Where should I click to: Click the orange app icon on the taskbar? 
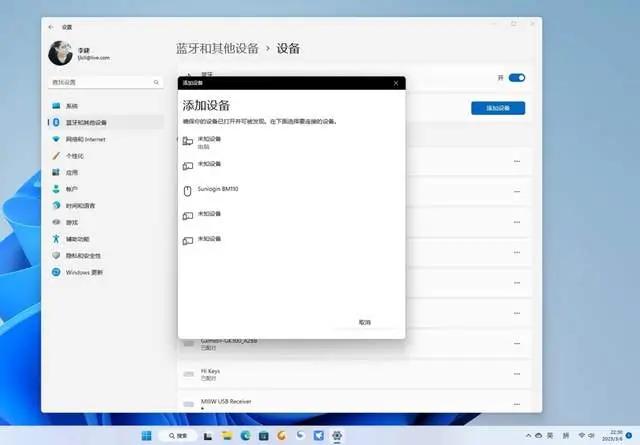(282, 436)
